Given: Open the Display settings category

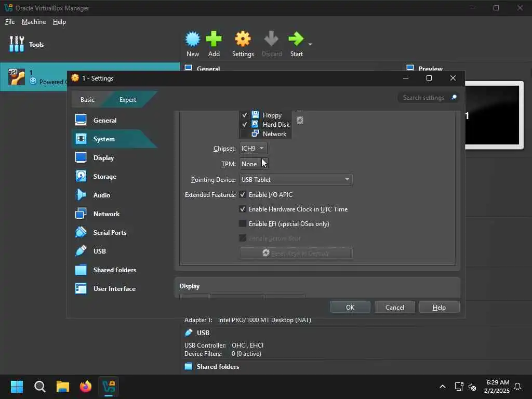Looking at the screenshot, I should 114,157.
